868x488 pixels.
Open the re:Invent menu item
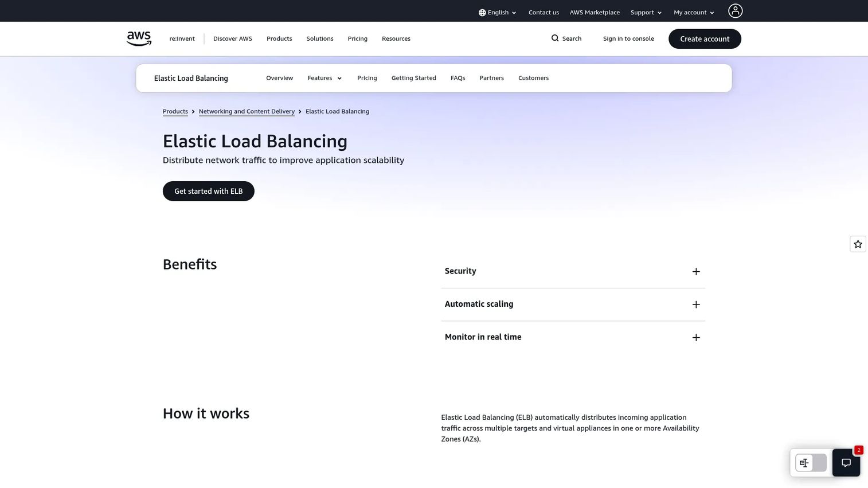pyautogui.click(x=182, y=39)
